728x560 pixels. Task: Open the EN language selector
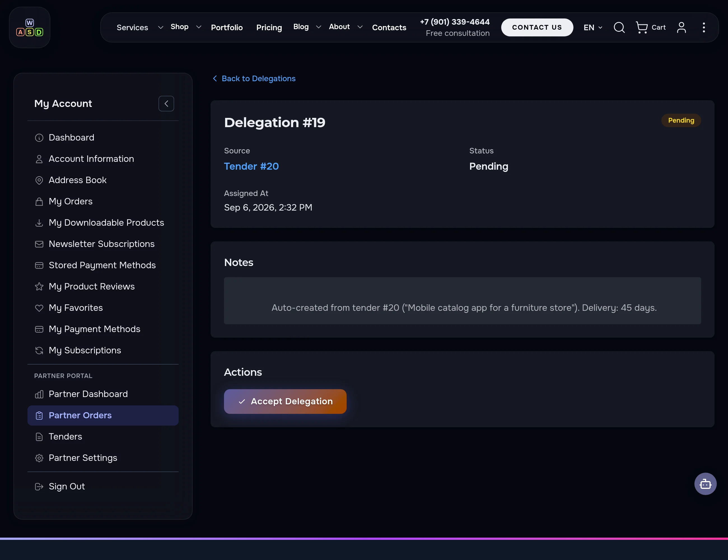(593, 27)
